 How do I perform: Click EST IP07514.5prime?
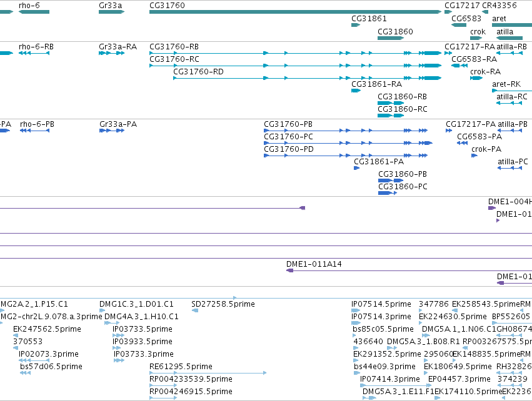click(381, 304)
